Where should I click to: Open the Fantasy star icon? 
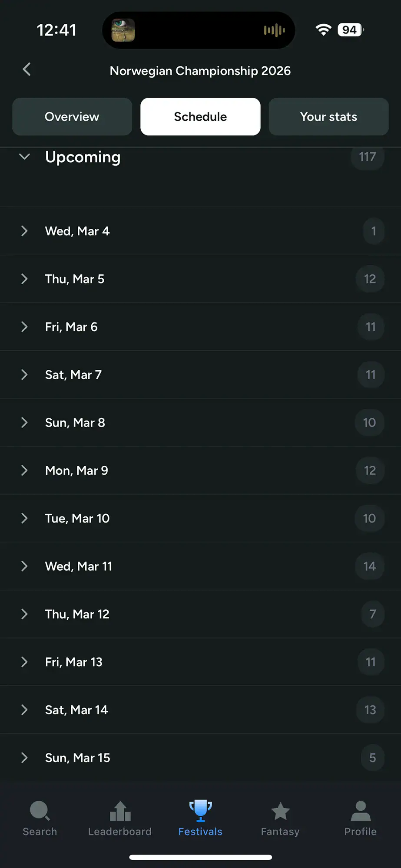click(280, 811)
